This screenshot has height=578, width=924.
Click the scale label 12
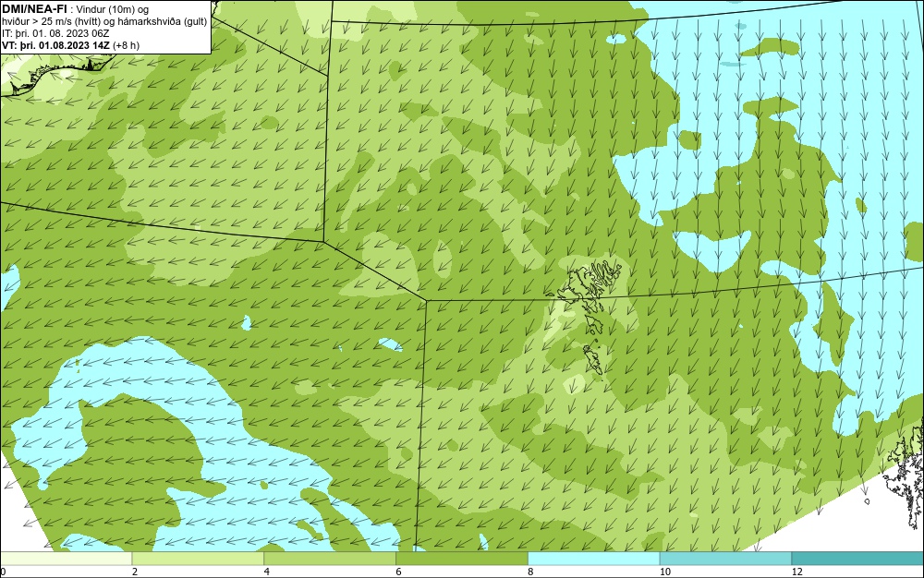[x=797, y=572]
